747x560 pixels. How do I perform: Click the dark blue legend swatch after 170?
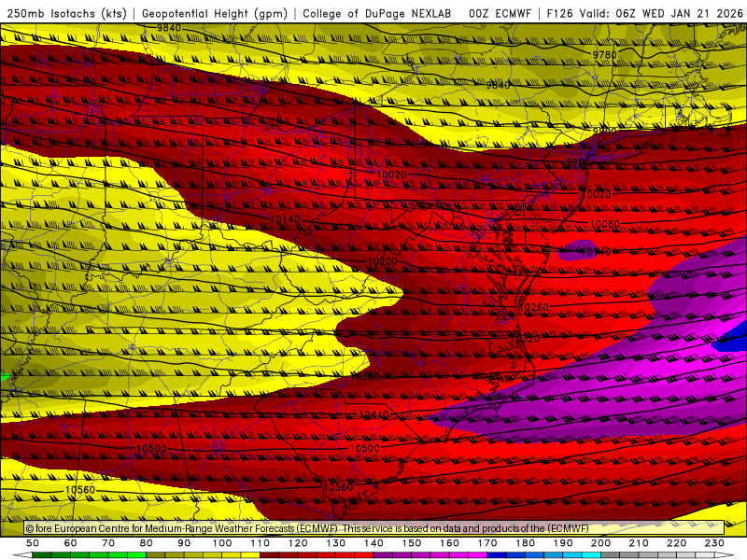tap(497, 554)
